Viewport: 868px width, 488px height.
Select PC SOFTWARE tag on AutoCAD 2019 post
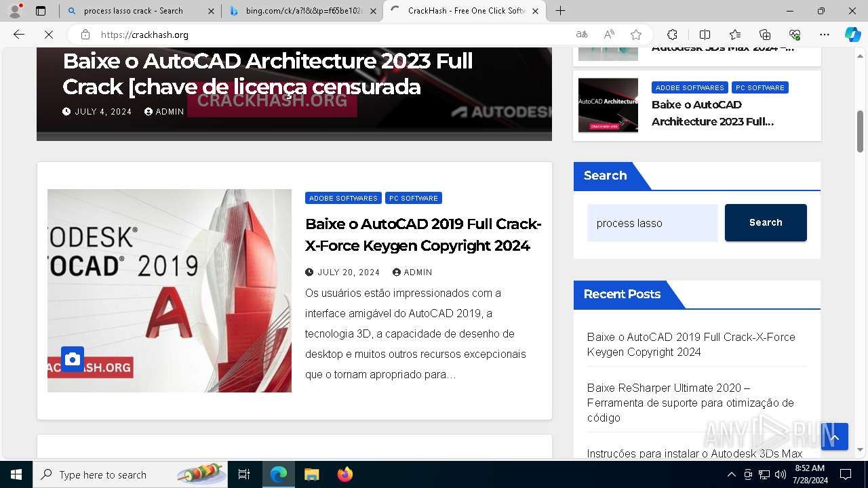pyautogui.click(x=414, y=198)
